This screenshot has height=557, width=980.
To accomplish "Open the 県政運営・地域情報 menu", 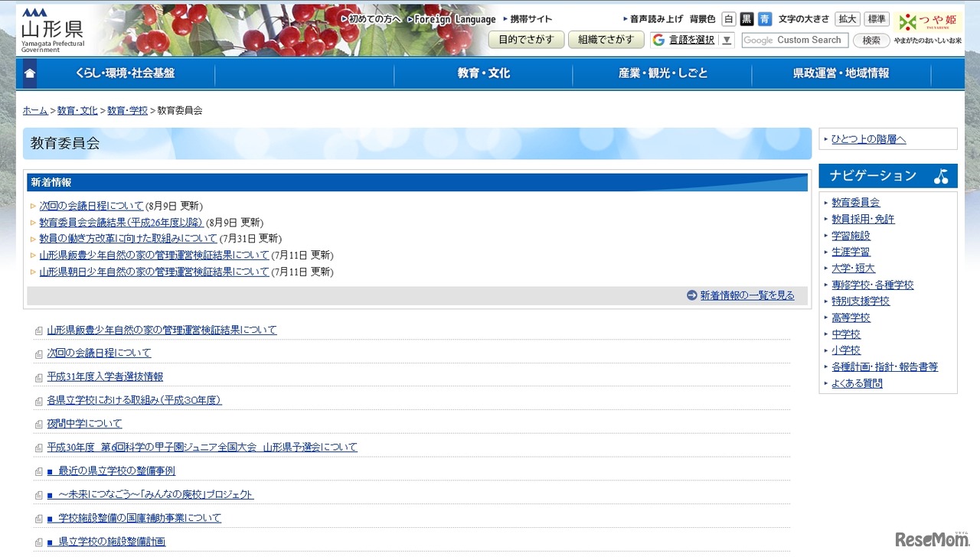I will click(x=841, y=73).
